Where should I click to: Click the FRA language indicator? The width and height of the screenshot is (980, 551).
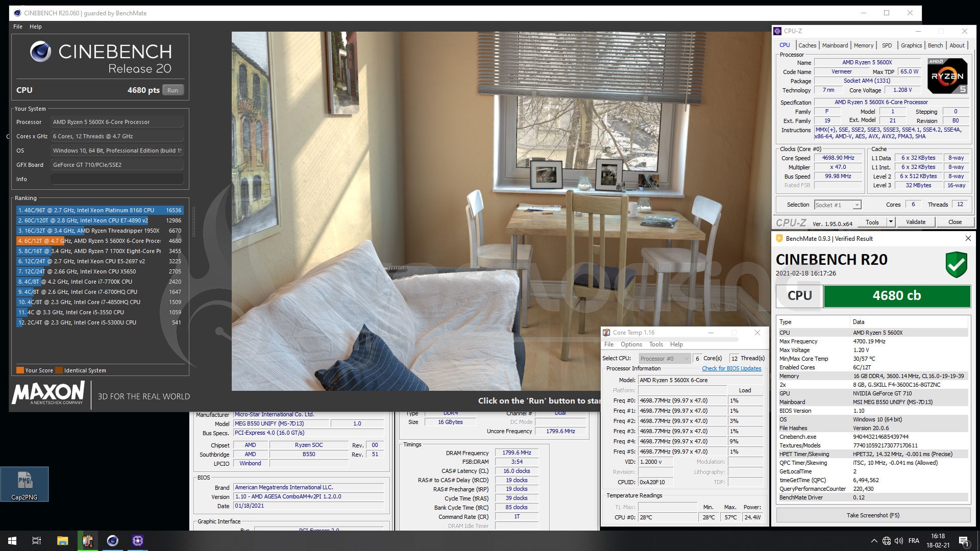(x=914, y=541)
